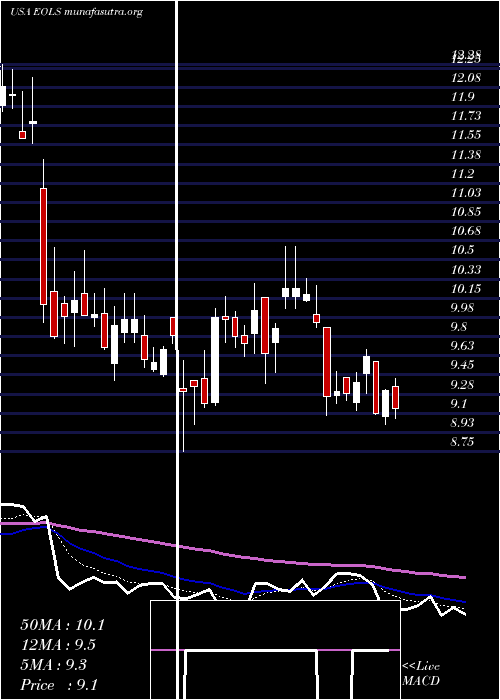This screenshot has width=500, height=700.
Task: Click the 10.68 price axis label
Action: (466, 231)
